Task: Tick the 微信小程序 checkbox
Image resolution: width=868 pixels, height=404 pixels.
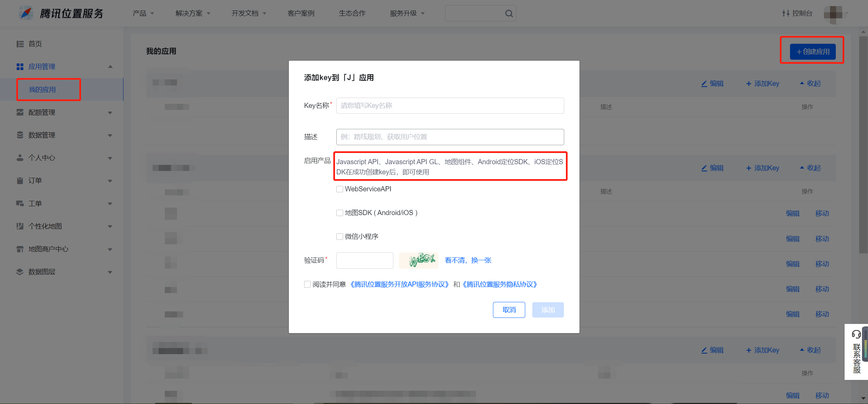Action: click(339, 237)
